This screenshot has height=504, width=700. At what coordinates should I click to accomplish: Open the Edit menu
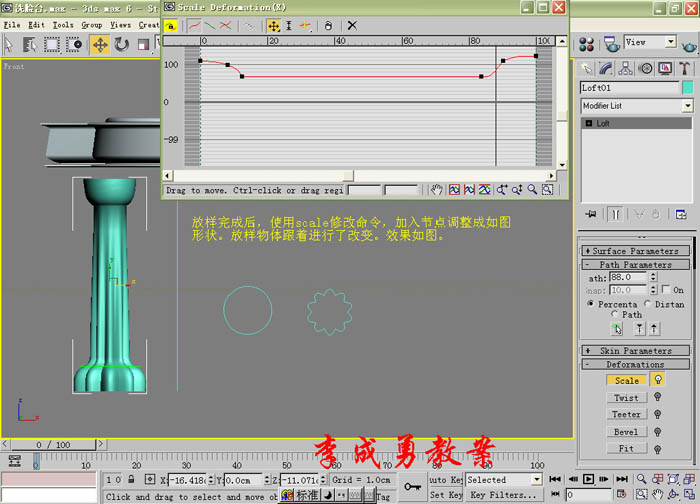click(x=37, y=25)
